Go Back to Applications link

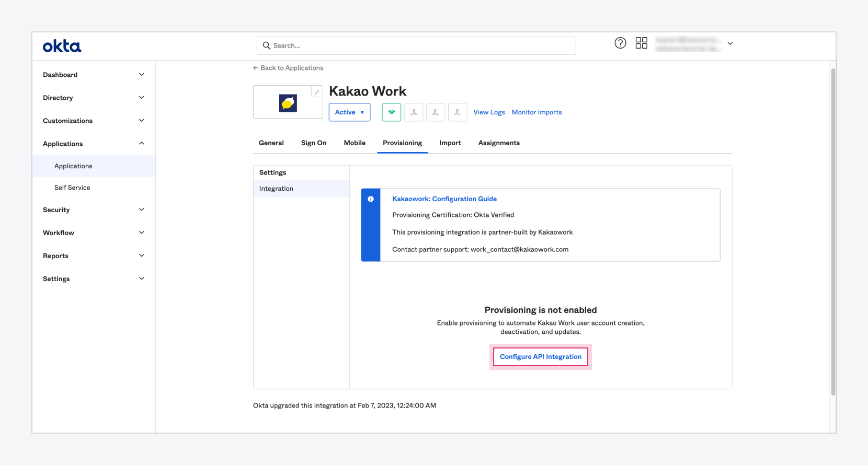tap(288, 68)
